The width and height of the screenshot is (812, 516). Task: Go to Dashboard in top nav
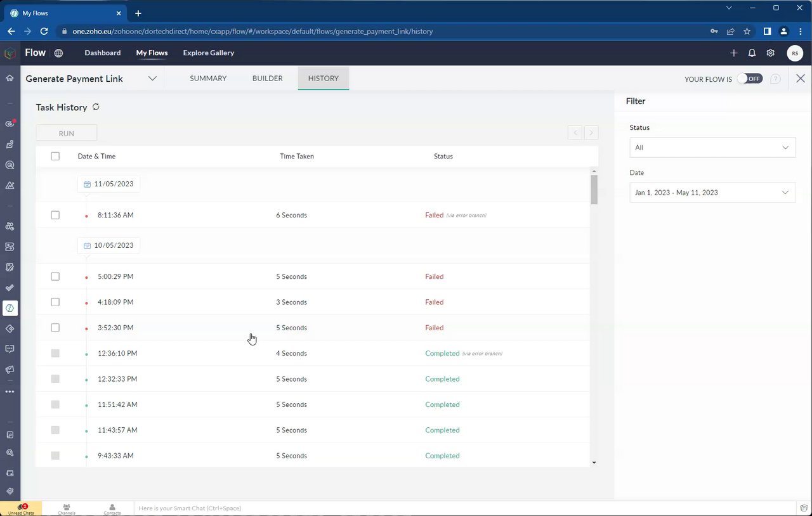coord(103,53)
